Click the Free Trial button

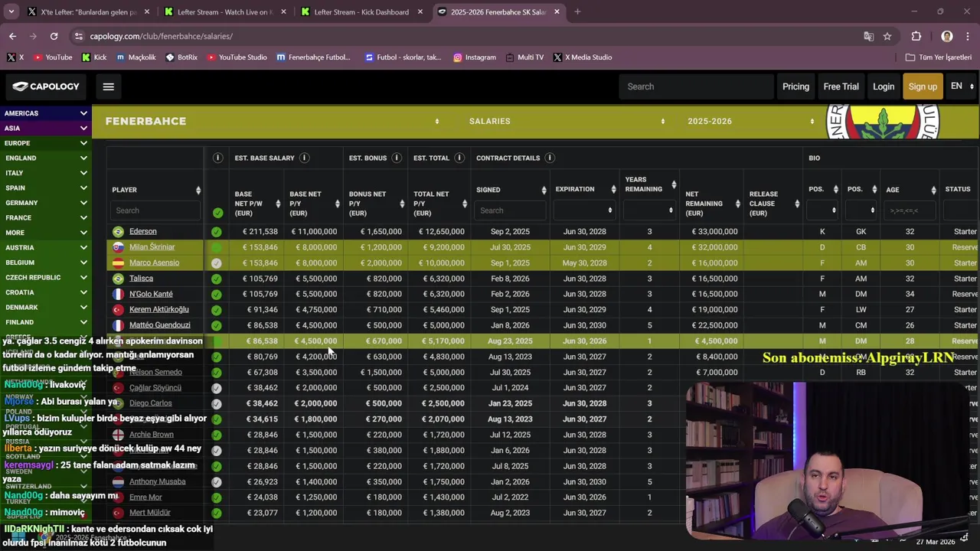[841, 86]
